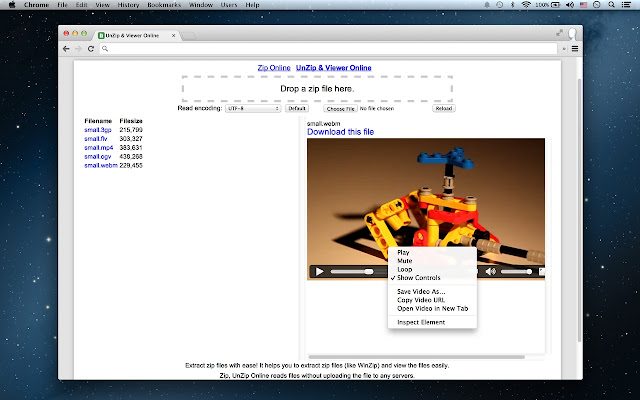Click the address bar search icon

click(x=105, y=49)
